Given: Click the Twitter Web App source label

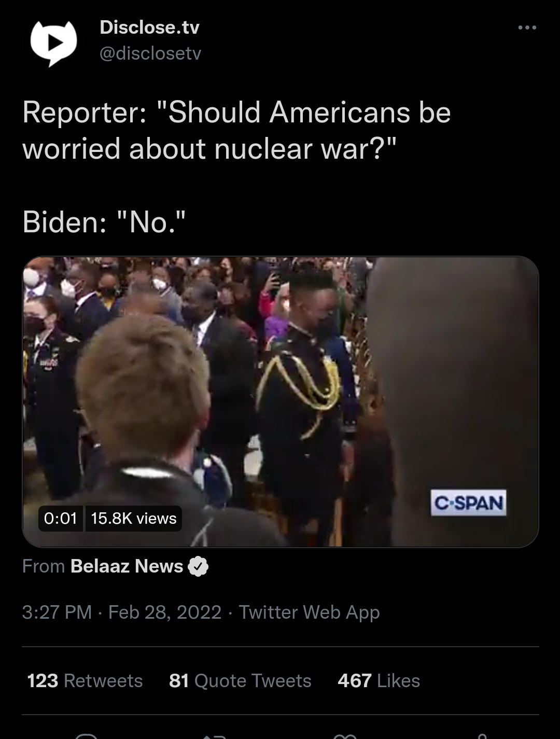Looking at the screenshot, I should pos(309,612).
